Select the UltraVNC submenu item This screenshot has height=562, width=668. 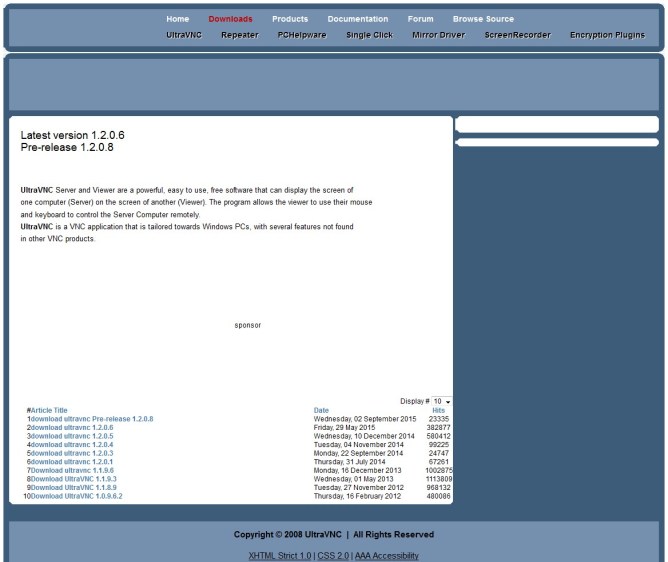click(x=184, y=35)
